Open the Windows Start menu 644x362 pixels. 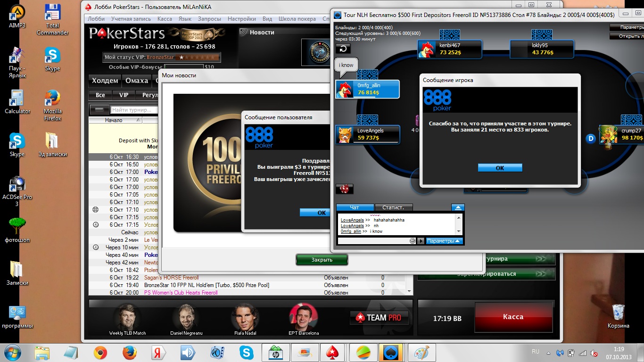(x=13, y=353)
